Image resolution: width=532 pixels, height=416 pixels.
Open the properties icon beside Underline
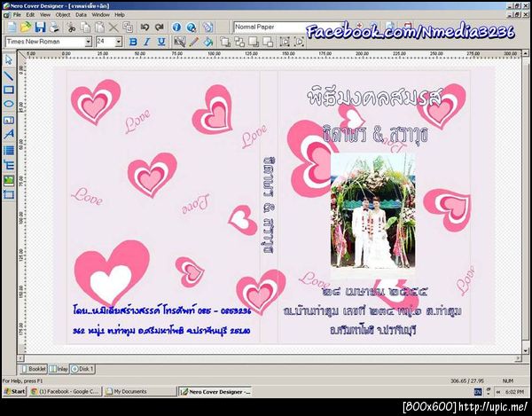(x=179, y=42)
